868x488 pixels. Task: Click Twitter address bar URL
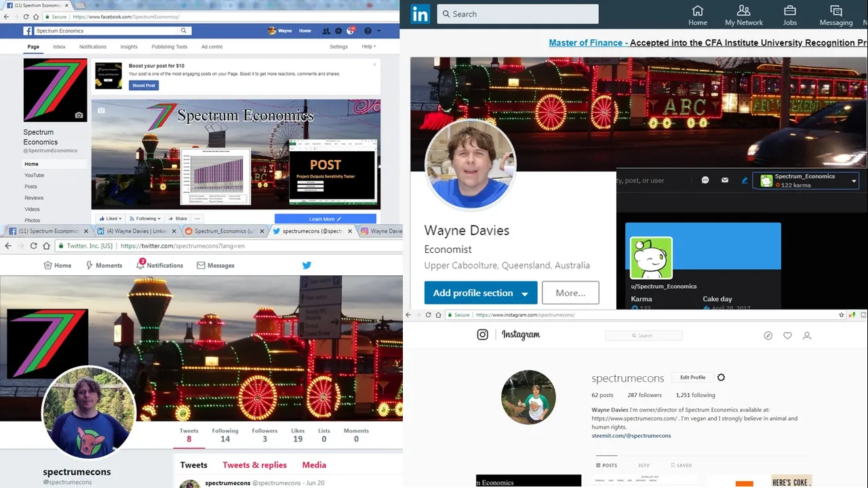pos(183,246)
